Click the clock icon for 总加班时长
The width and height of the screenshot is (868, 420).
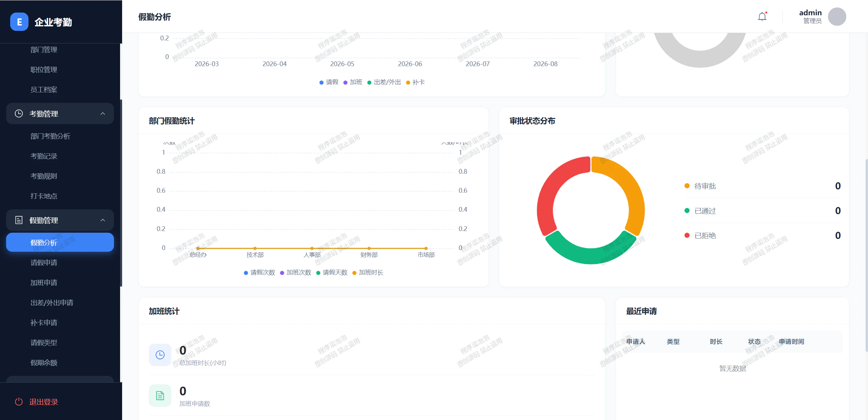click(x=160, y=355)
